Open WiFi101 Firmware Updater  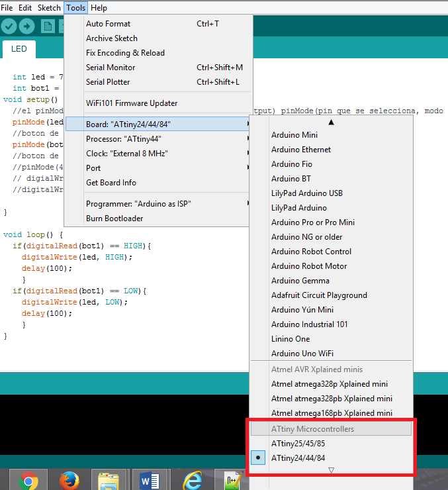click(x=157, y=103)
